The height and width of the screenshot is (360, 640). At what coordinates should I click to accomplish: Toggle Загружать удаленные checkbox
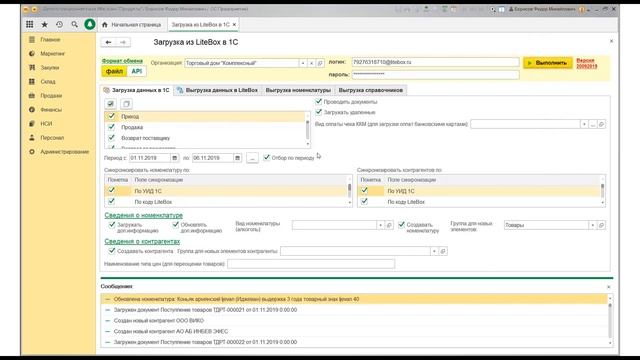[318, 112]
